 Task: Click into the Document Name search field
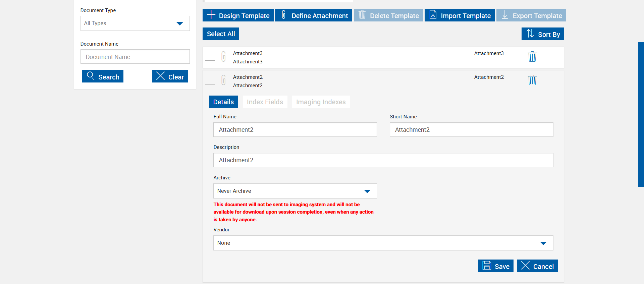[x=135, y=57]
